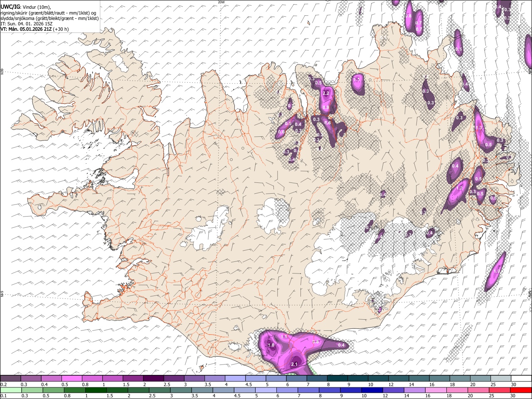Click the dark green swatch labeled 1, lower scale
This screenshot has width=532, height=399.
click(96, 390)
